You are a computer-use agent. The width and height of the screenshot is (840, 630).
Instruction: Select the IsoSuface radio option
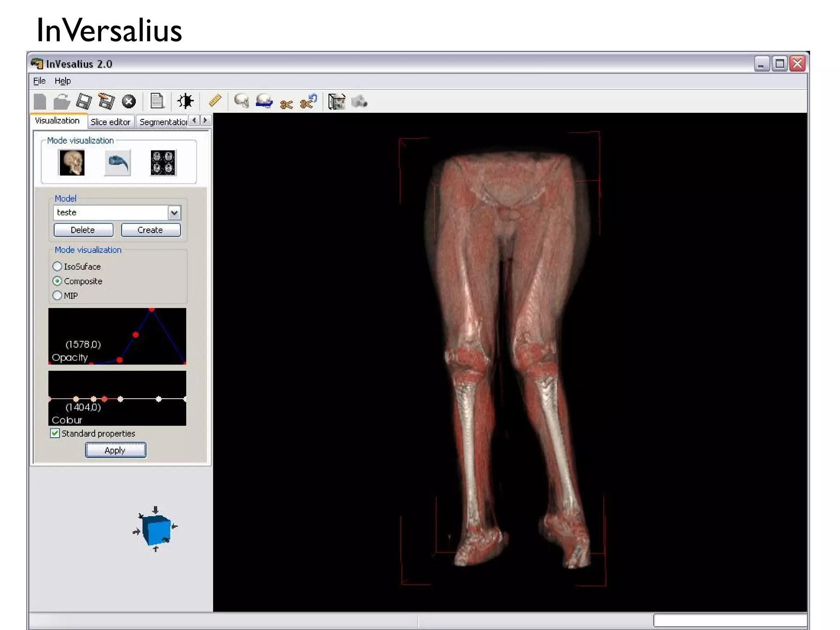tap(57, 267)
